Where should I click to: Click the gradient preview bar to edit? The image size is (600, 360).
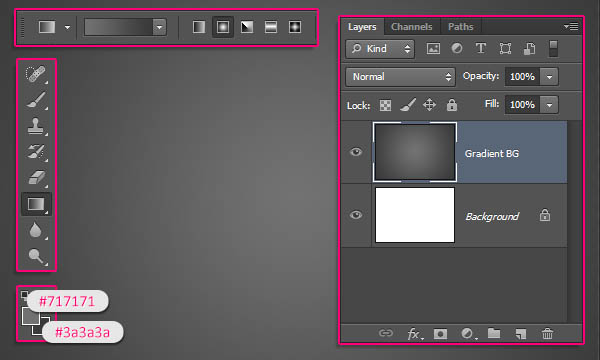[x=119, y=27]
